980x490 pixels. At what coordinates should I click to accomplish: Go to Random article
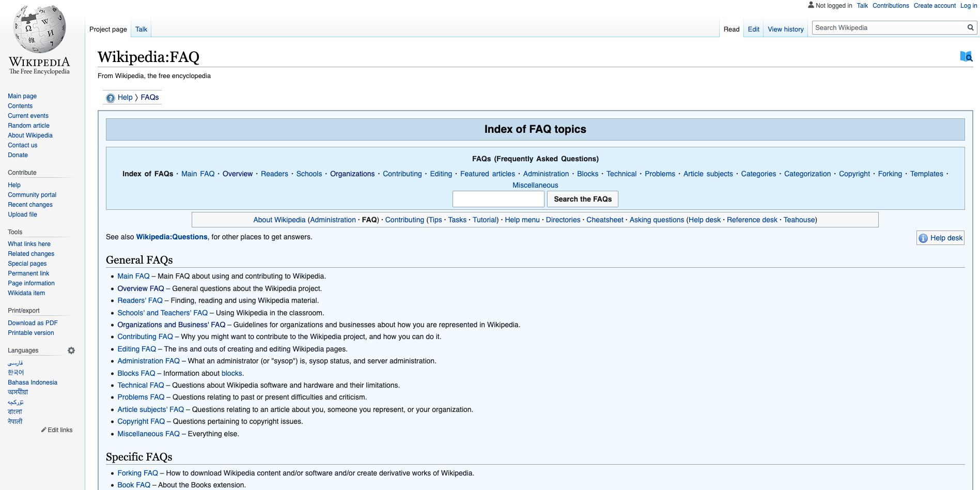point(28,126)
